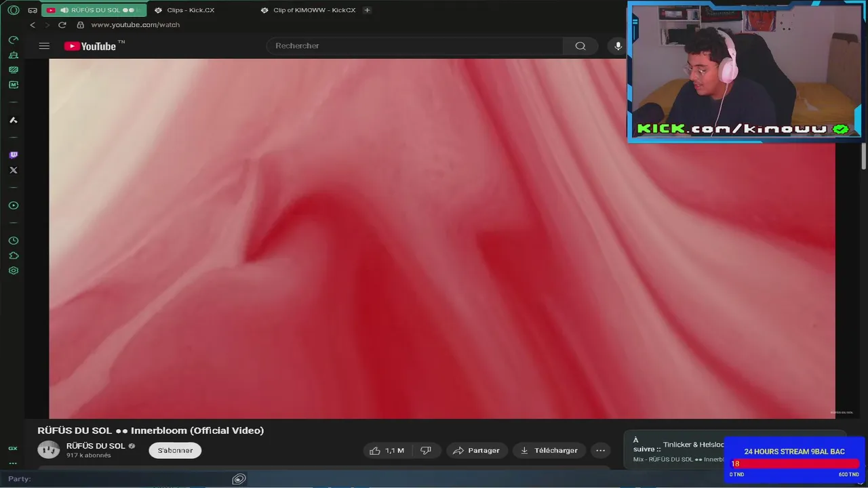
Task: Open Extensions cube icon in sidebar
Action: coord(13,256)
